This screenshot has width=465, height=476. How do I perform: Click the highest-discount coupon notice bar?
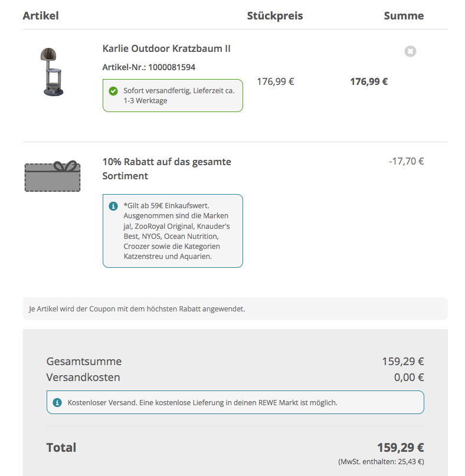[235, 308]
